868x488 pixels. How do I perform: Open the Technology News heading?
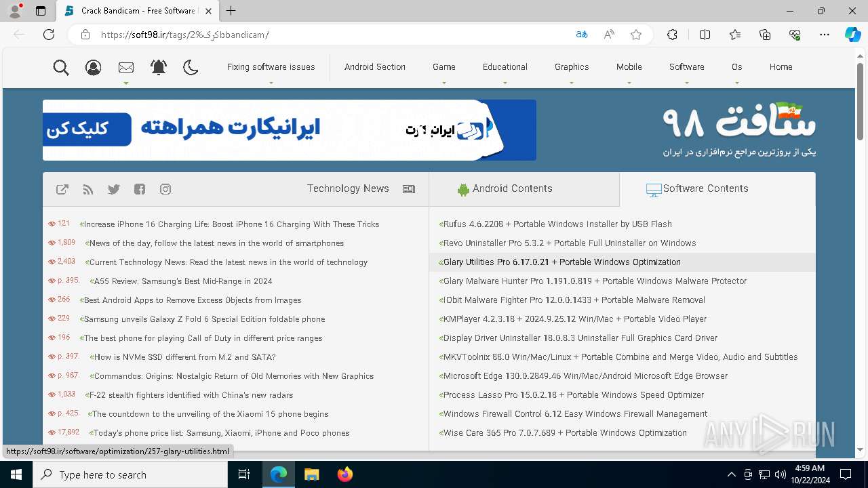[x=348, y=188]
